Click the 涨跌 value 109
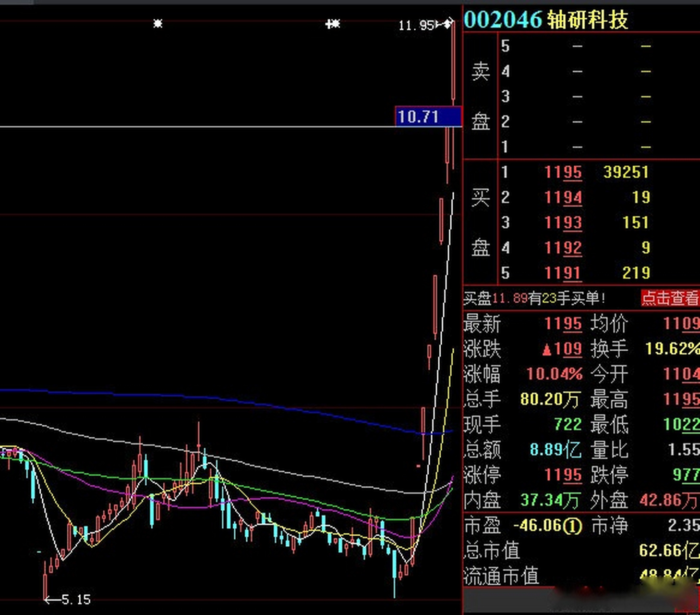The height and width of the screenshot is (615, 700). pos(562,349)
